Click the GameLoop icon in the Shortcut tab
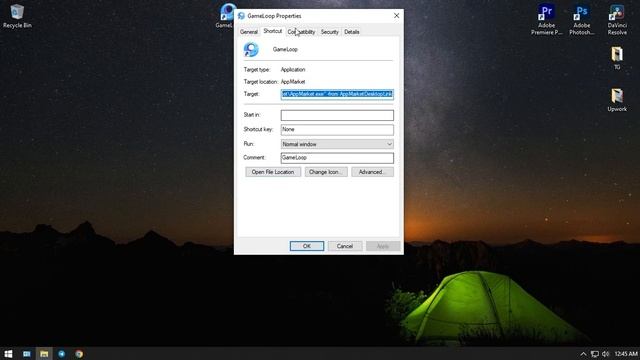The width and height of the screenshot is (640, 360). pos(251,49)
